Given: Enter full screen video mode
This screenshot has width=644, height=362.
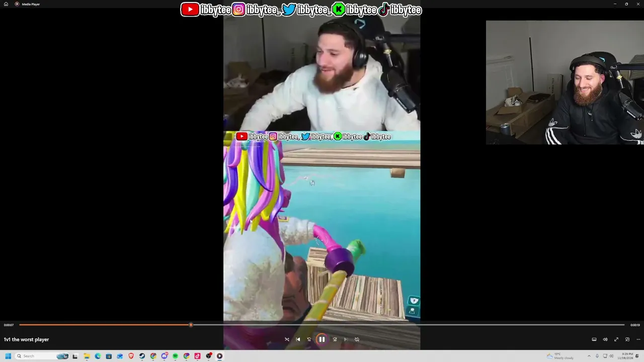Looking at the screenshot, I should (616, 339).
